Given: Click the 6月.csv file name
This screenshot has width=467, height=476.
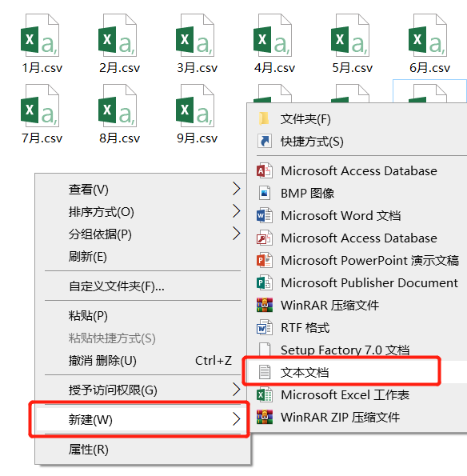Looking at the screenshot, I should pyautogui.click(x=429, y=68).
